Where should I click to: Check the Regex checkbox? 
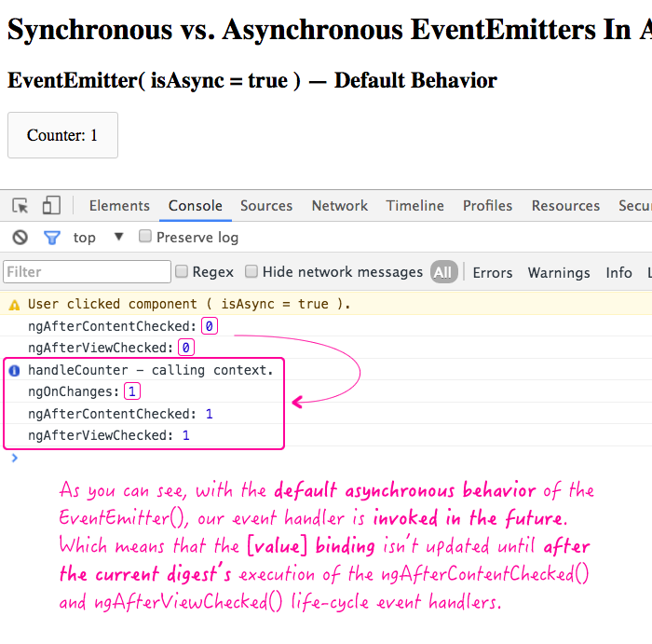pyautogui.click(x=182, y=271)
